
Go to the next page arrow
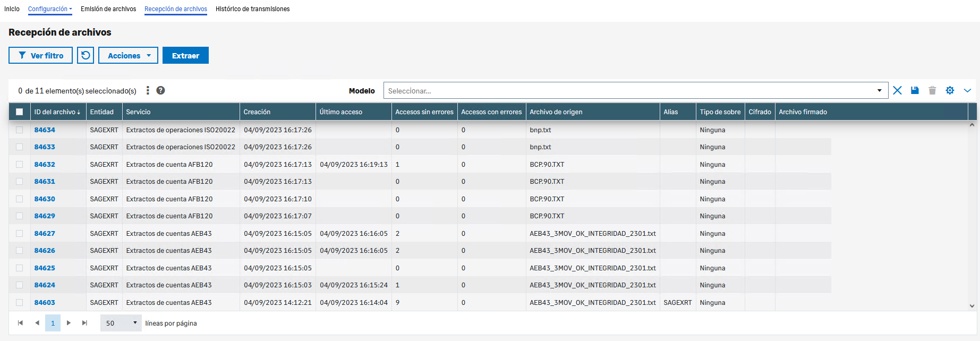69,323
